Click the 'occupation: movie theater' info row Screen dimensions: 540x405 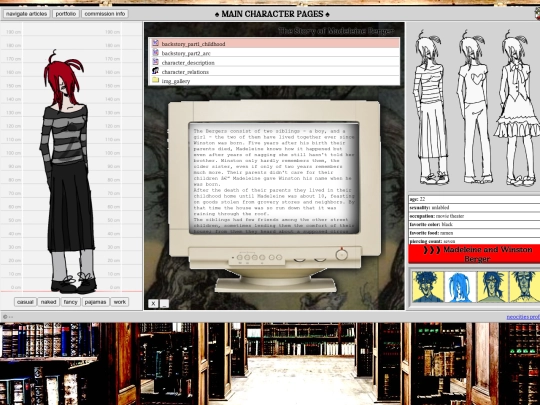coord(474,216)
